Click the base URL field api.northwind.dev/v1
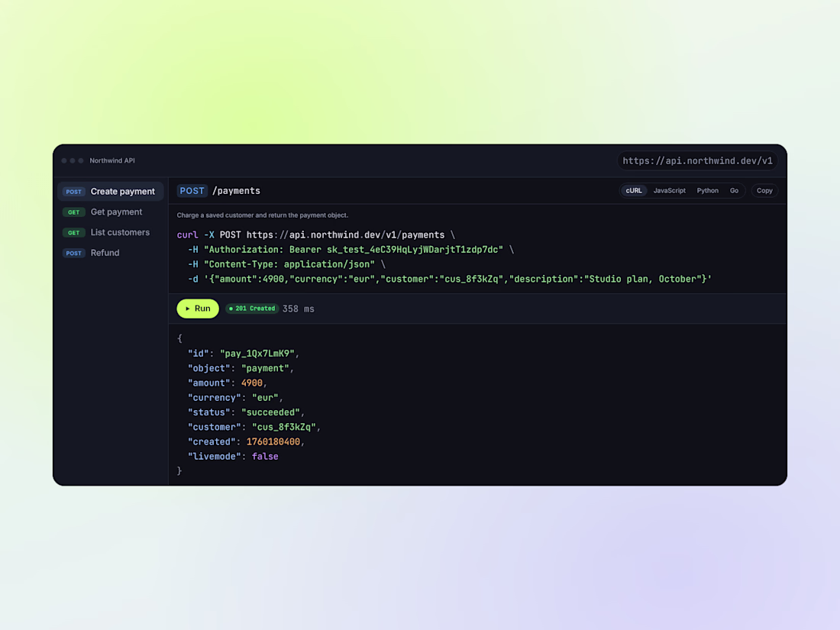 (697, 160)
